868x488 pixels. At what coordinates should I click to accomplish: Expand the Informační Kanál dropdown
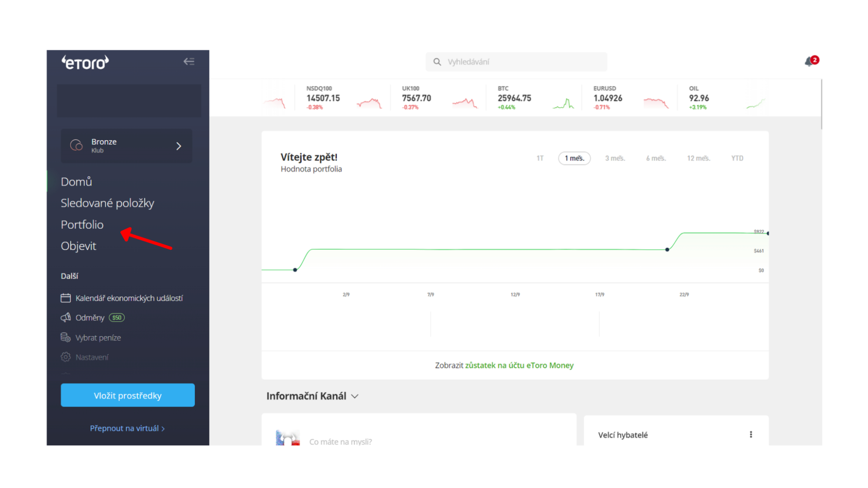(355, 396)
